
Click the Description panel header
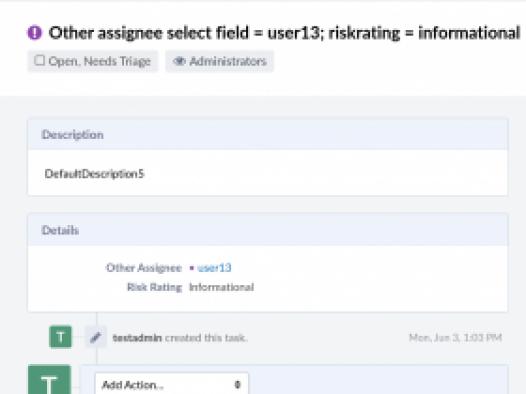pyautogui.click(x=268, y=134)
